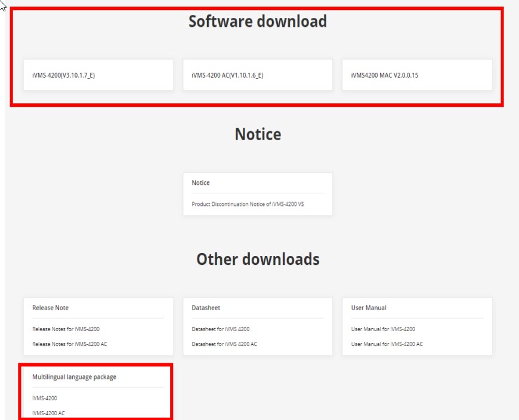Screen dimensions: 519x420
Task: Download iVMS-4200 AC(V1.10.1.6_E) software
Action: click(x=227, y=75)
